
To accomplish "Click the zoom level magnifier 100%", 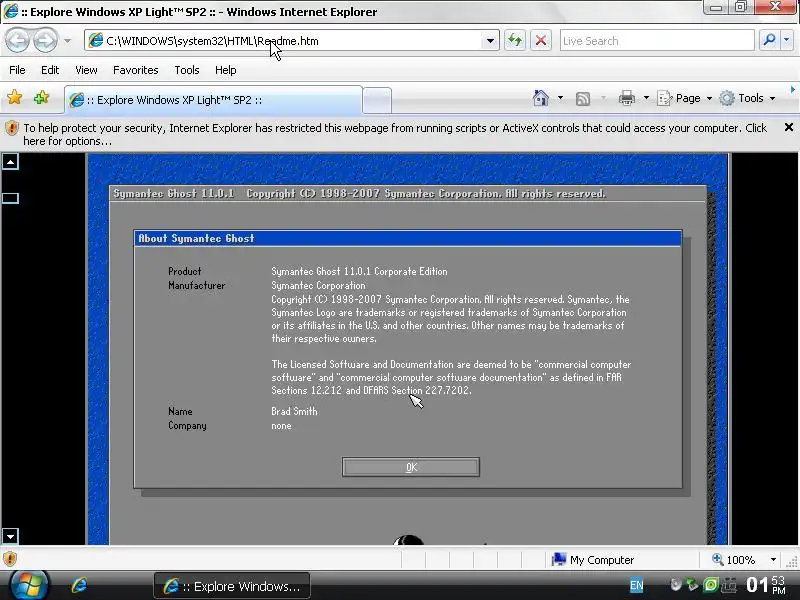I will click(x=734, y=560).
